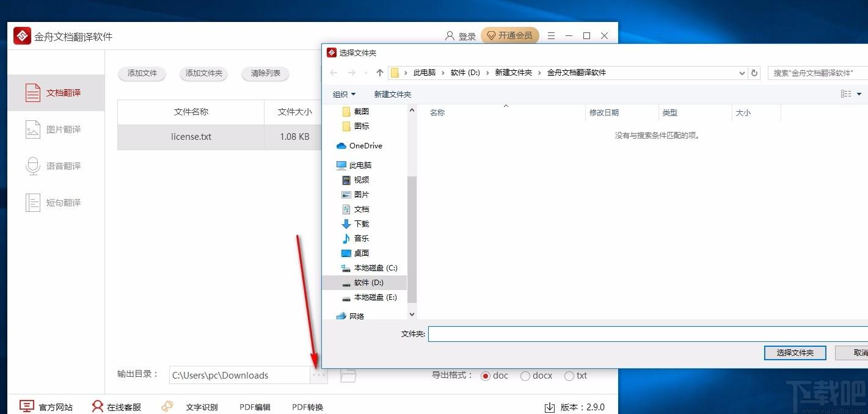The width and height of the screenshot is (868, 414).
Task: Click the 清除列表 clear list button
Action: pos(266,73)
